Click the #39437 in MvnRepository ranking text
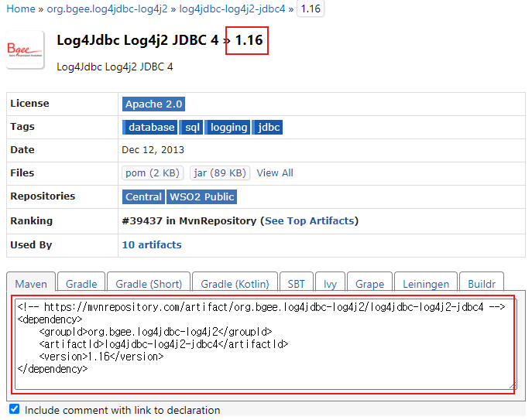532x420 pixels. [x=189, y=220]
